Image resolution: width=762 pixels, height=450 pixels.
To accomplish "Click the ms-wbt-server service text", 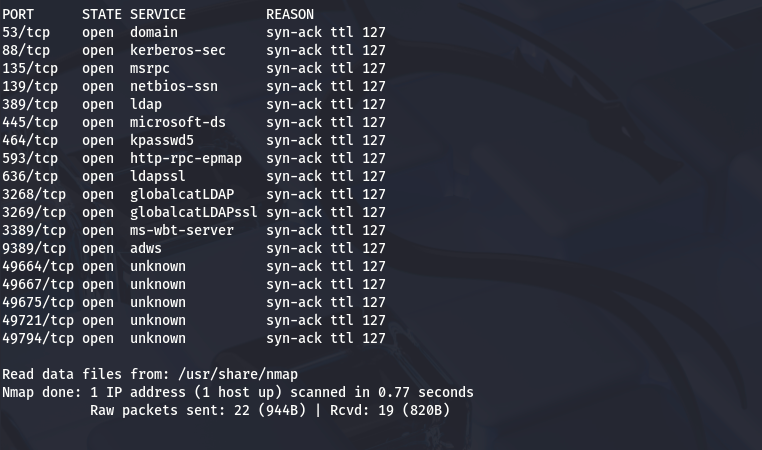I will 182,230.
